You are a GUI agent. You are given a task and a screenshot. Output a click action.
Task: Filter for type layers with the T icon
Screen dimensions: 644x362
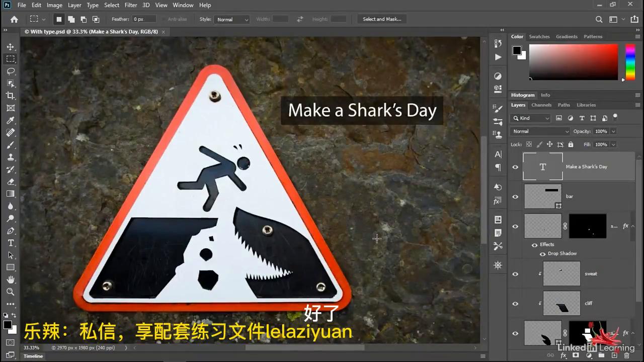[582, 118]
